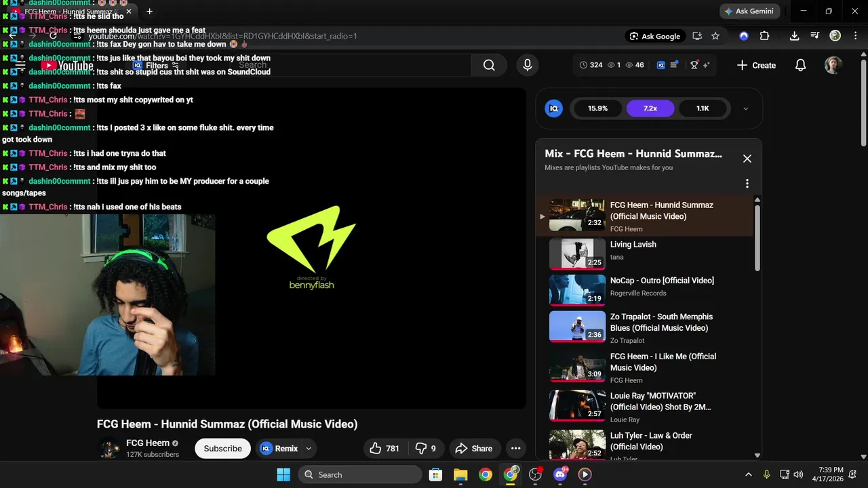Play Living Lavish from the mix
Screen dimensions: 868x488
pos(644,253)
